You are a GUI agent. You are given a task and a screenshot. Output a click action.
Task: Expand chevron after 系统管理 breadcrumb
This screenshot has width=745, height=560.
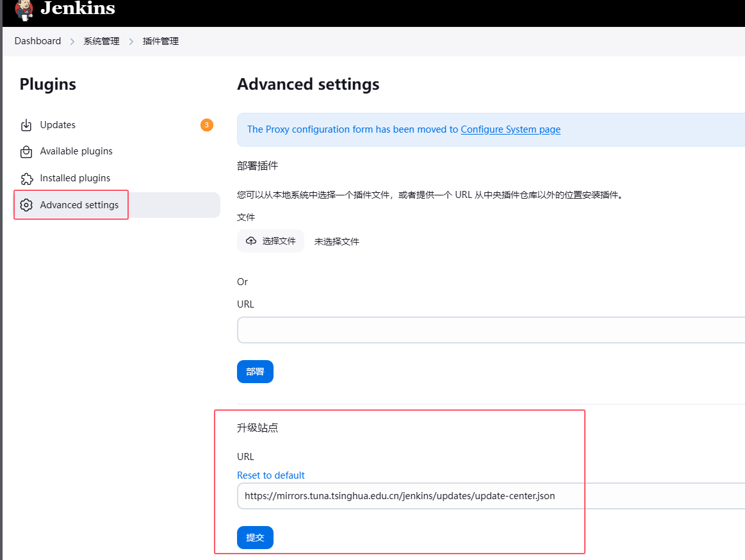(x=131, y=42)
